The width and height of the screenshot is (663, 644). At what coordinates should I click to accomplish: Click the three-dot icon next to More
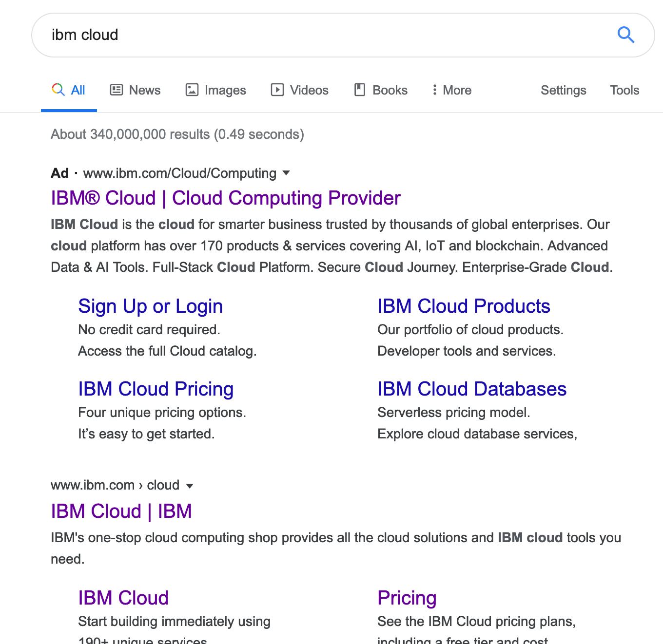(434, 90)
